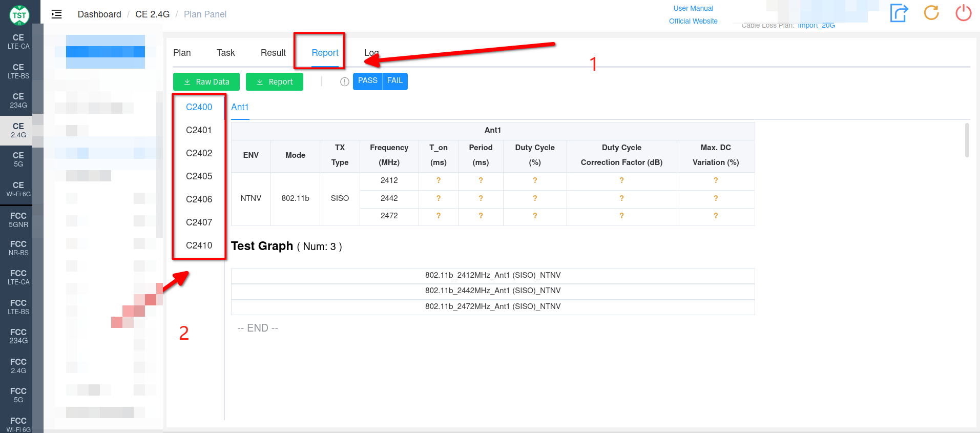Toggle the PASS filter button
The image size is (980, 433).
pos(367,81)
